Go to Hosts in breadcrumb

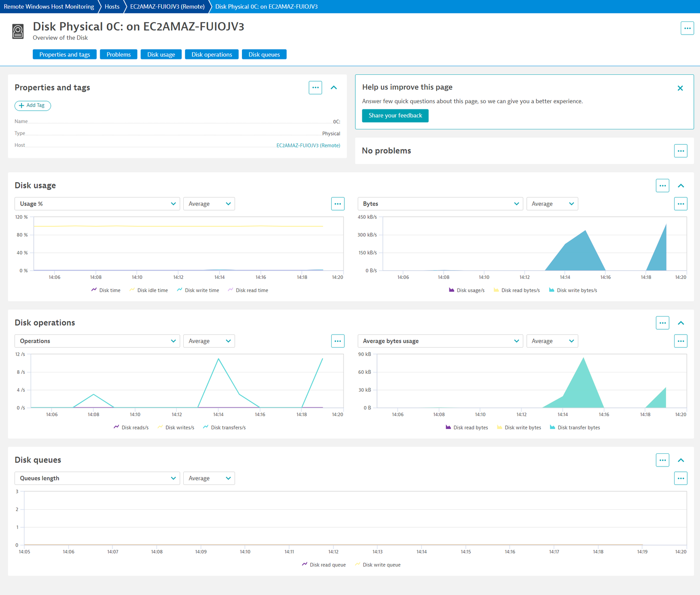coord(112,7)
